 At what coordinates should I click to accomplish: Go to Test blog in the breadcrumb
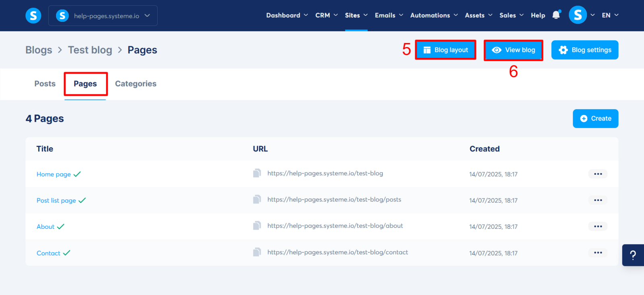(90, 50)
